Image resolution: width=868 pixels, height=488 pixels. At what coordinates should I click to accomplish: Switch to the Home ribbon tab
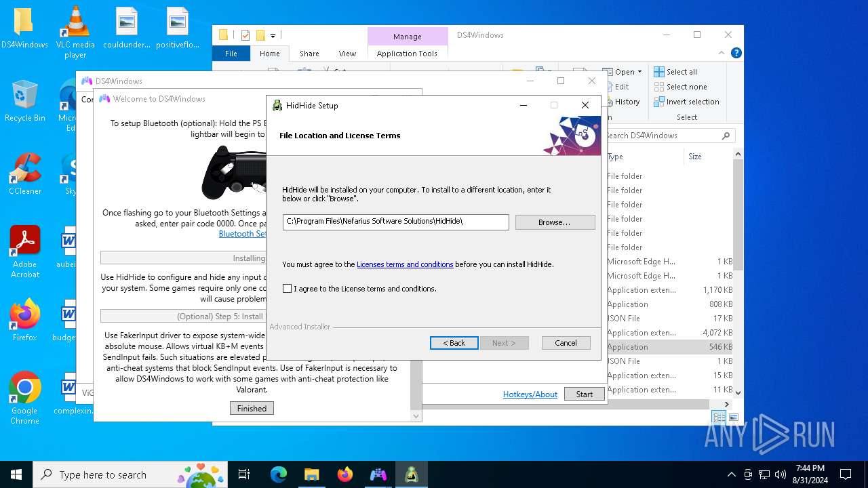coord(269,54)
